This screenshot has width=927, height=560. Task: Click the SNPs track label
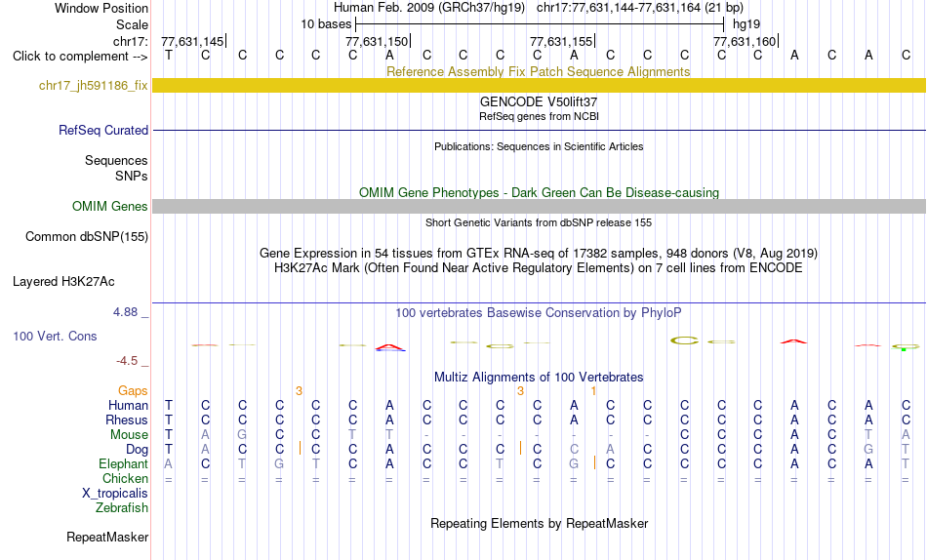(x=132, y=176)
